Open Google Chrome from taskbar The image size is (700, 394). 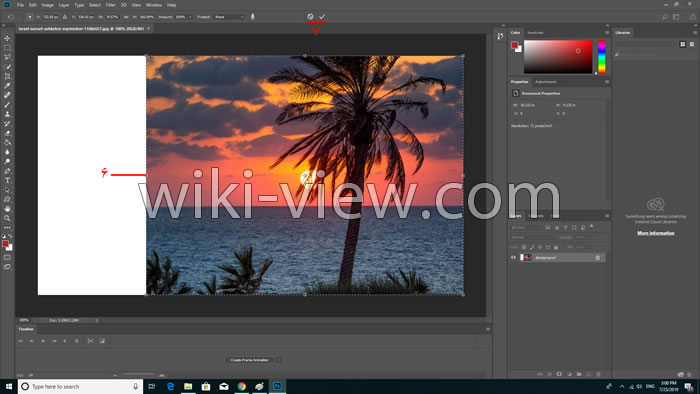(242, 386)
